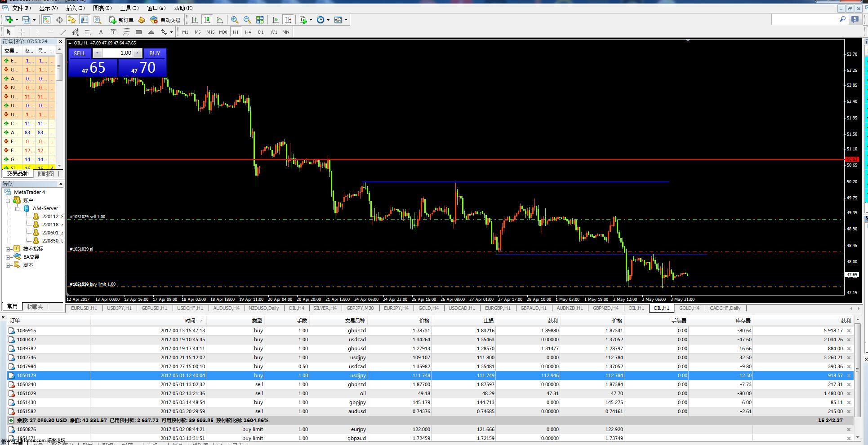Toggle the 自动交易 auto trading button

point(165,20)
